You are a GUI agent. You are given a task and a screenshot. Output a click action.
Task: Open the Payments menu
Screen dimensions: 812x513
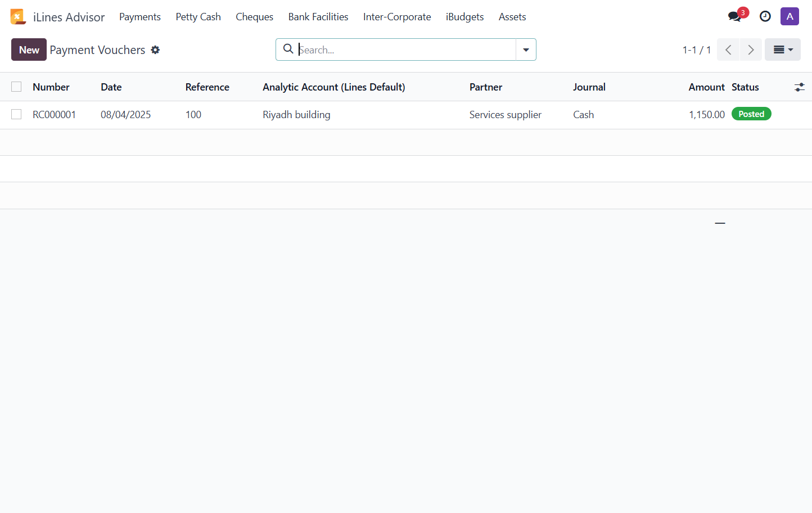[140, 17]
